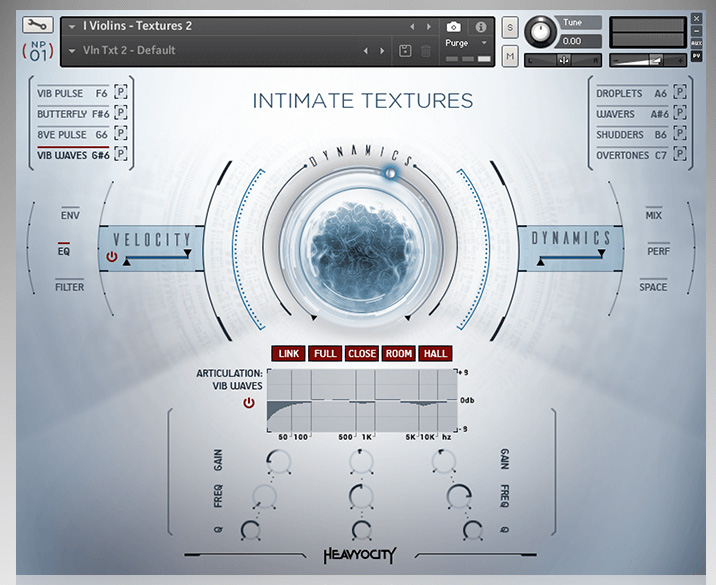Open the PERF page
The image size is (716, 585).
(658, 251)
